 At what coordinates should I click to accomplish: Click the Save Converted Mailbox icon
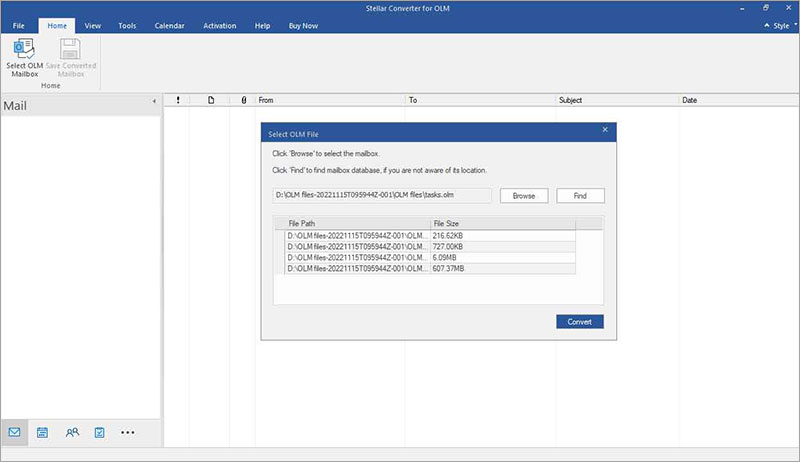[70, 57]
